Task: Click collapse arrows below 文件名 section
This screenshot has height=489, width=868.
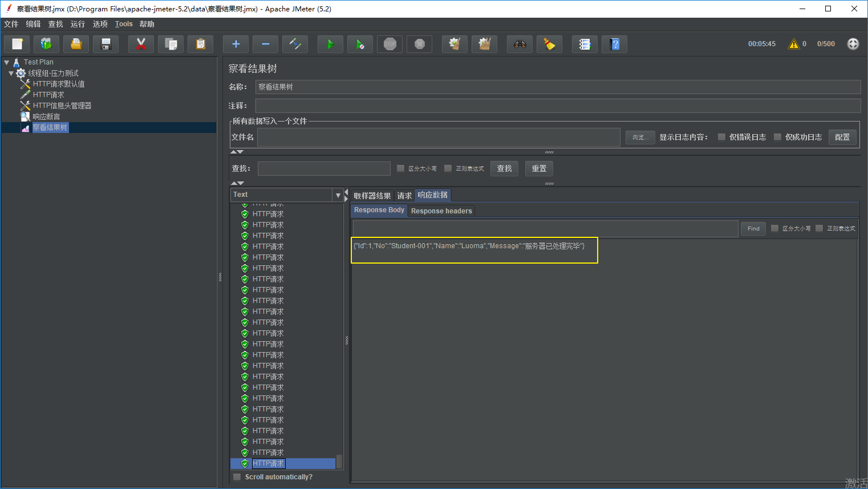Action: (x=237, y=152)
